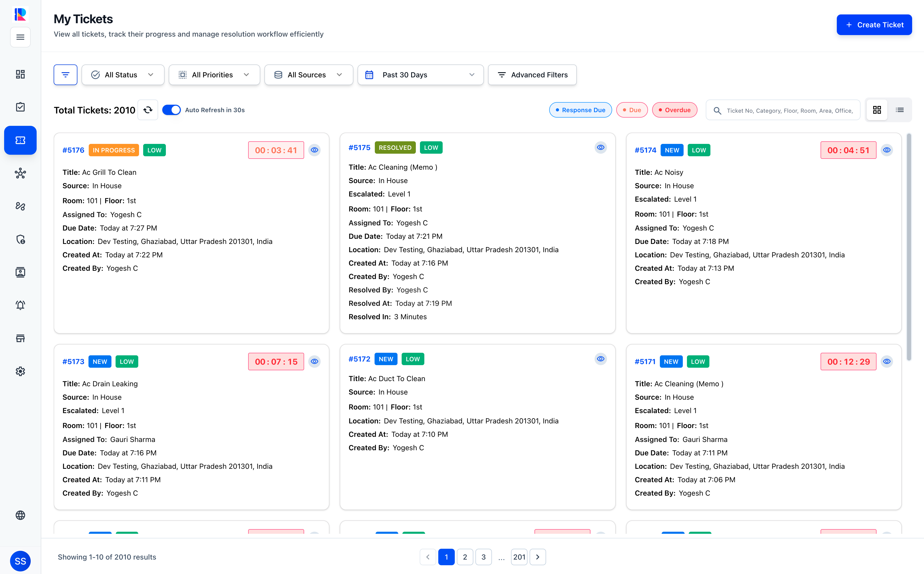Toggle Auto Refresh switch off
Screen dimensions: 924x574
tap(171, 110)
